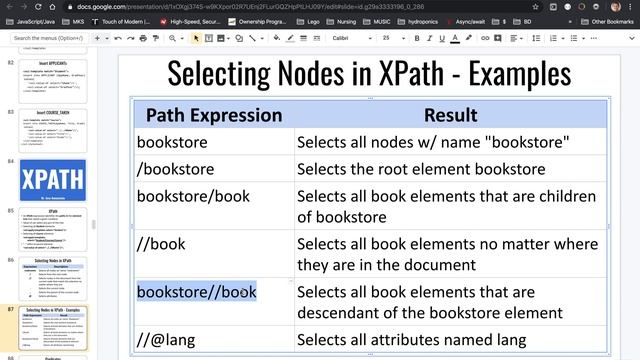Open the Calibri font dropdown

[x=352, y=38]
